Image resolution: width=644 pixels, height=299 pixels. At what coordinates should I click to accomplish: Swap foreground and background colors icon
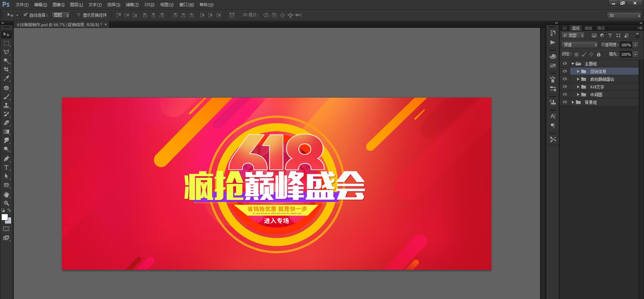[x=9, y=210]
